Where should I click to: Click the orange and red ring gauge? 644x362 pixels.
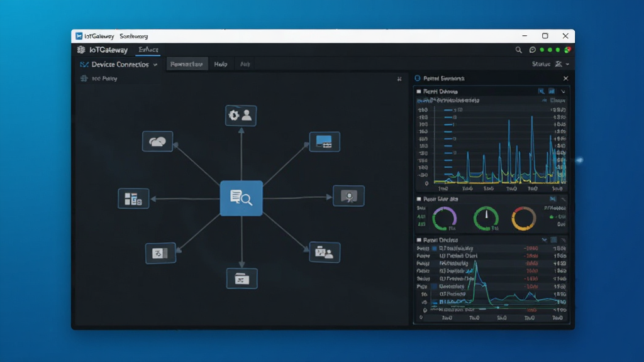coord(524,218)
